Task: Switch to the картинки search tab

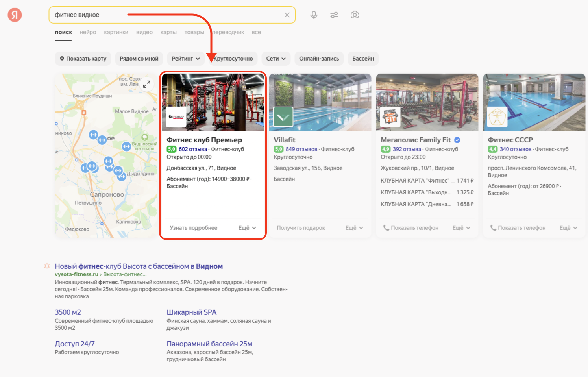Action: click(x=116, y=32)
